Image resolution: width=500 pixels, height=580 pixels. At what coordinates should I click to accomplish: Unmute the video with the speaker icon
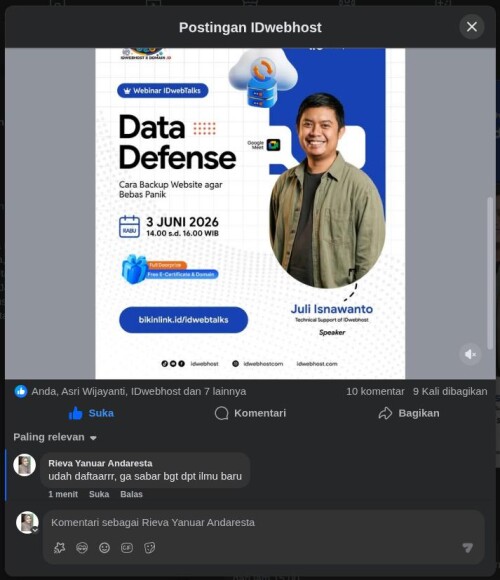[470, 354]
